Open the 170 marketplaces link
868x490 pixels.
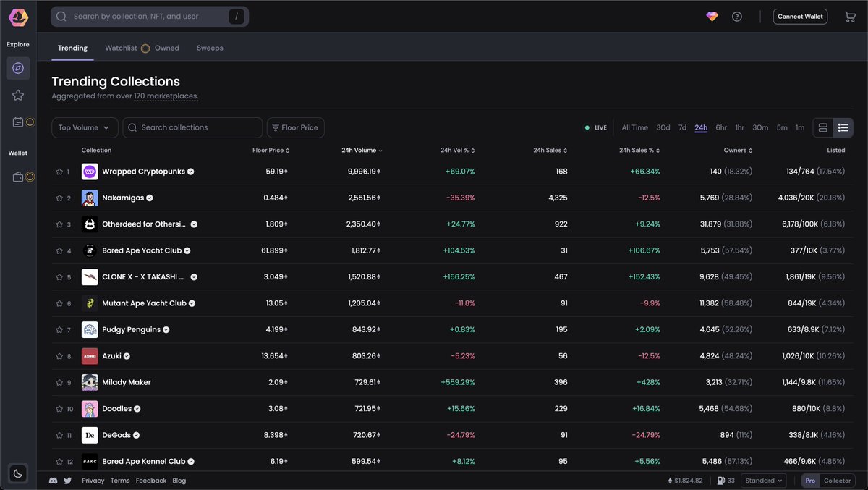coord(166,96)
